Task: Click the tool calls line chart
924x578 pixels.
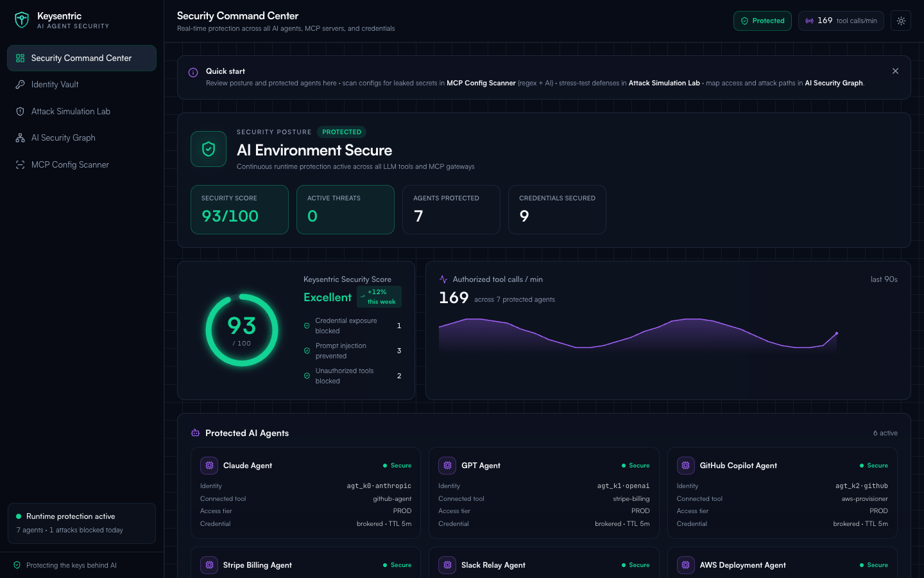Action: pos(638,335)
